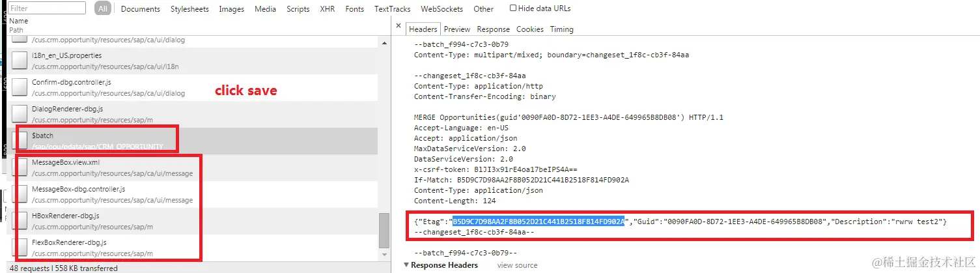Click the MessageBox.view.xml file icon
Screen dimensions: 980x273
click(20, 167)
